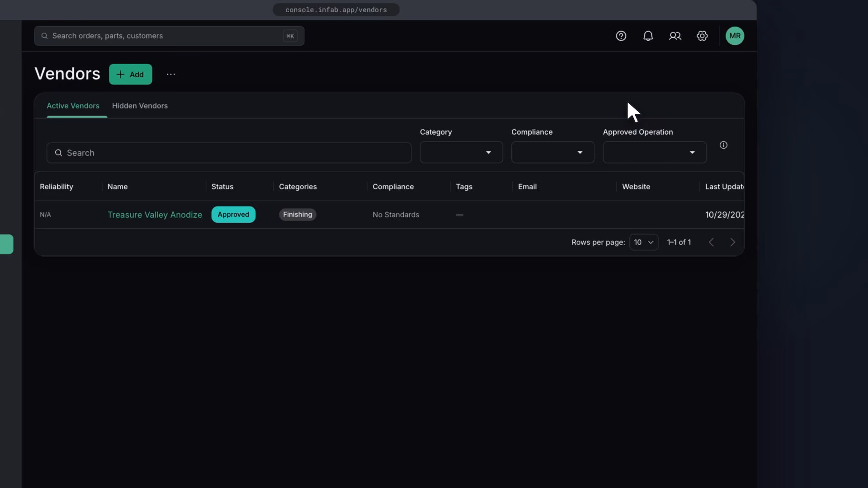Open the Rows per page selector
This screenshot has width=868, height=488.
pyautogui.click(x=644, y=242)
